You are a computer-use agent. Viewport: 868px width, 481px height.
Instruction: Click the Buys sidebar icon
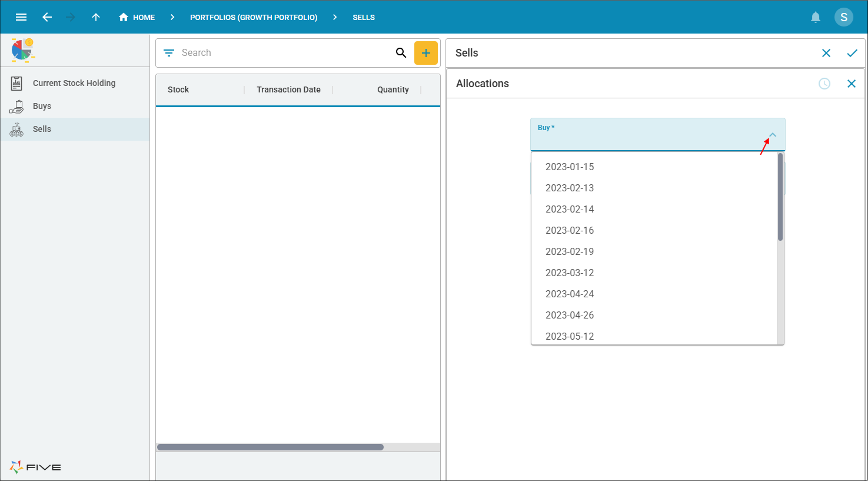[x=16, y=107]
